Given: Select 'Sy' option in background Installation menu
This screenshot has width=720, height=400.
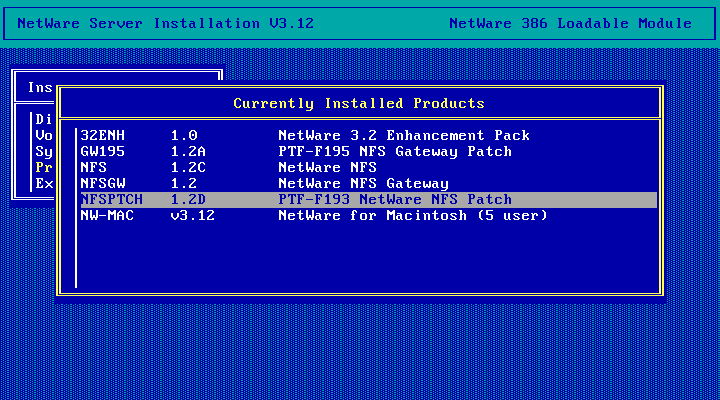Looking at the screenshot, I should [44, 152].
